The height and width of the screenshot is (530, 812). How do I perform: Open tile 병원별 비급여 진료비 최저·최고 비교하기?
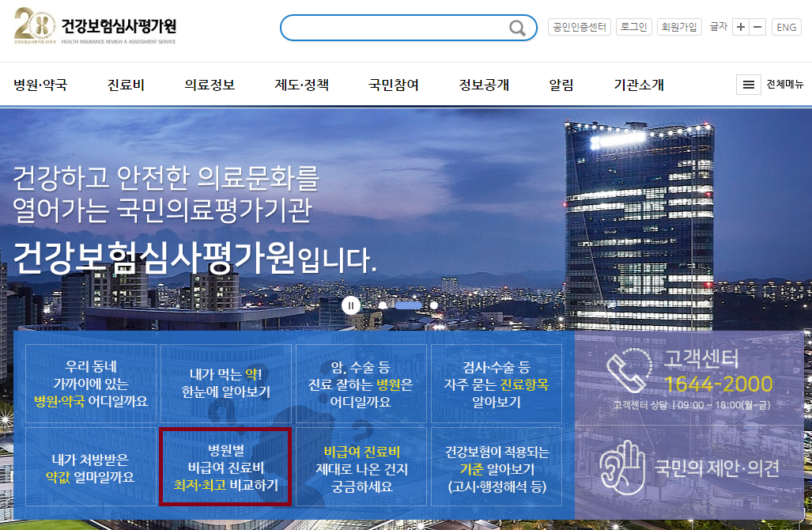click(226, 467)
